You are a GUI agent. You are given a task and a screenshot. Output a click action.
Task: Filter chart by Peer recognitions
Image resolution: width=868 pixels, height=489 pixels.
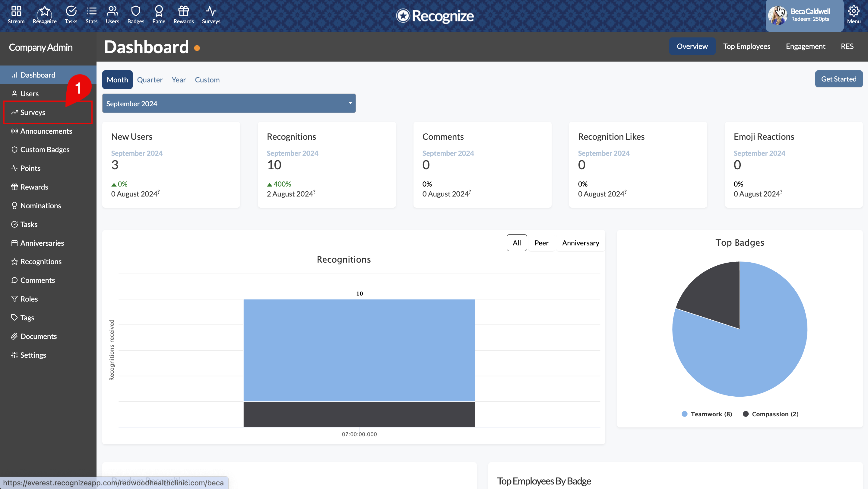541,243
